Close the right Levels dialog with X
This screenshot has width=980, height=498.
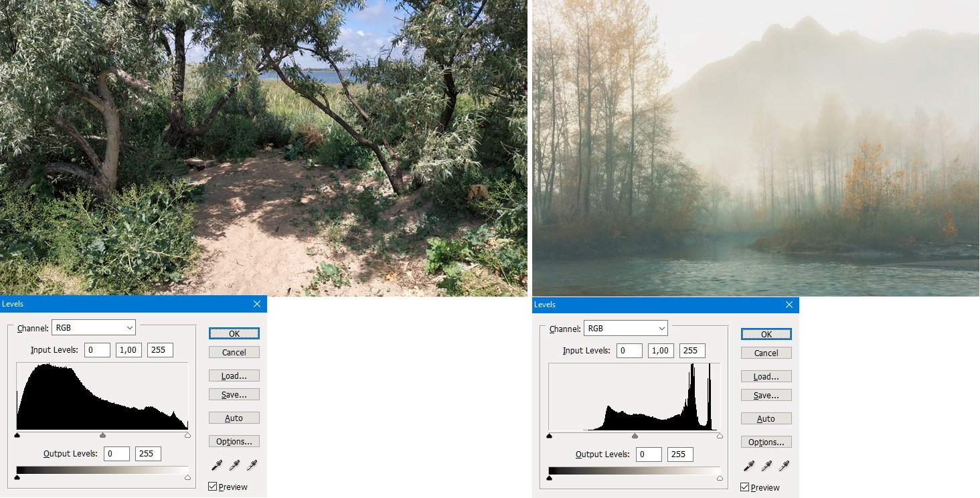tap(789, 305)
